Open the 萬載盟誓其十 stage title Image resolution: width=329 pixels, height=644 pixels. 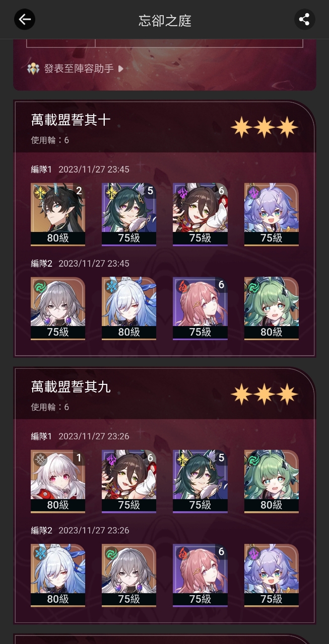click(x=71, y=120)
